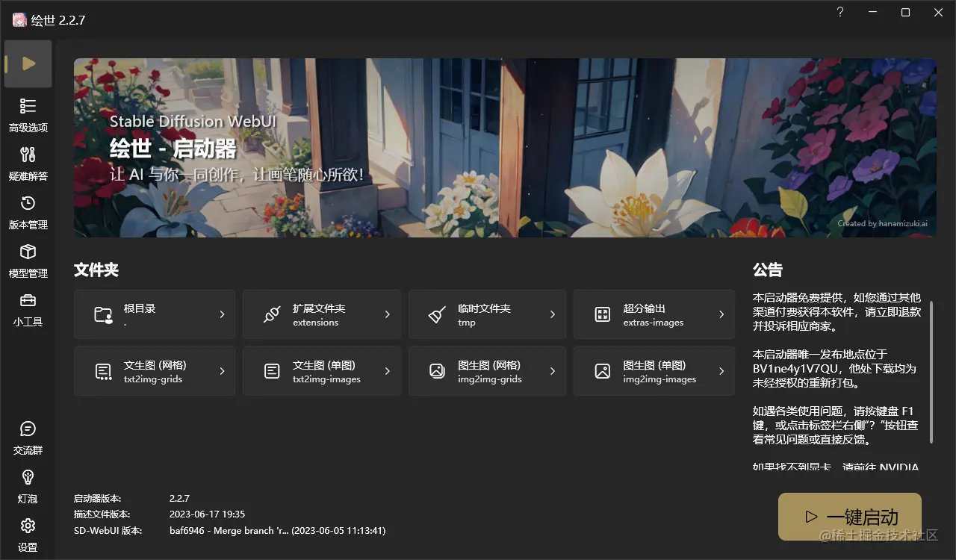Open the extensions folder label
The height and width of the screenshot is (560, 956).
tap(315, 323)
